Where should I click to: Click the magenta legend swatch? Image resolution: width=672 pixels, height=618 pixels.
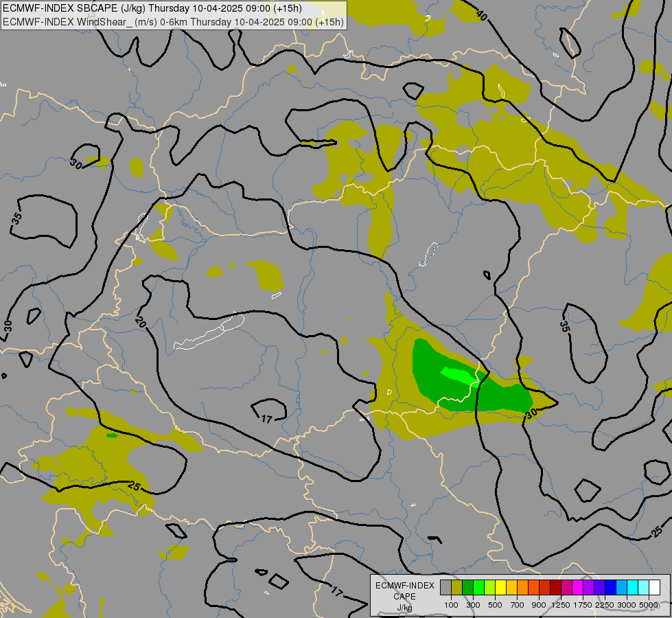coord(578,587)
